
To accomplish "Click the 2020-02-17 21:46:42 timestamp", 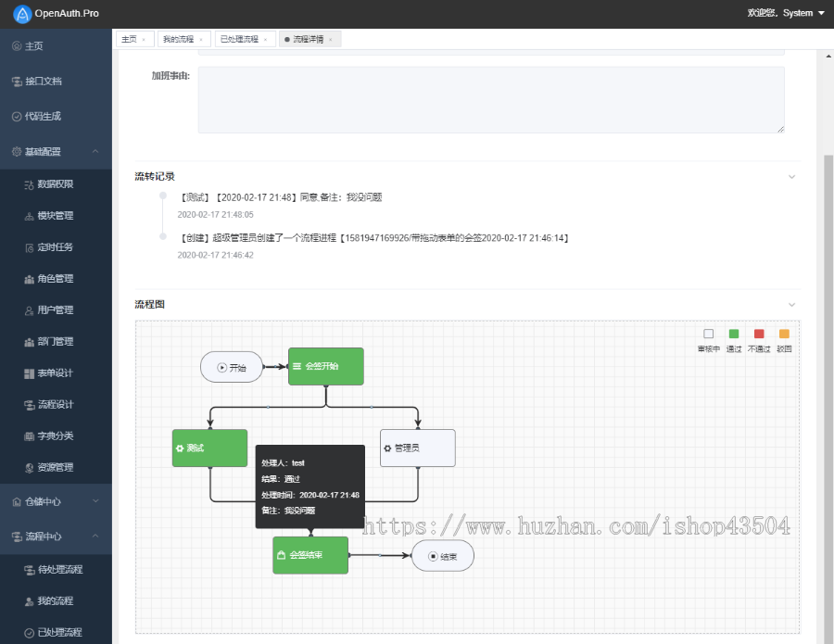I will tap(215, 255).
